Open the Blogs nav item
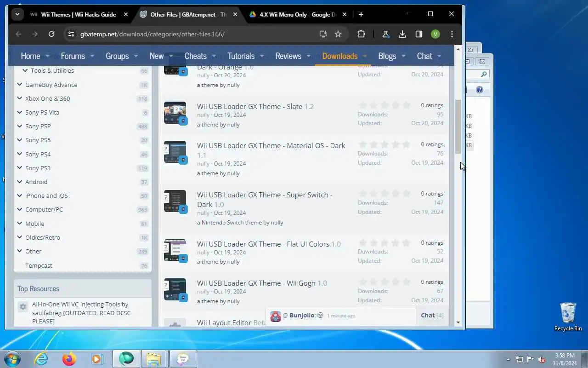This screenshot has width=588, height=368. coord(387,56)
